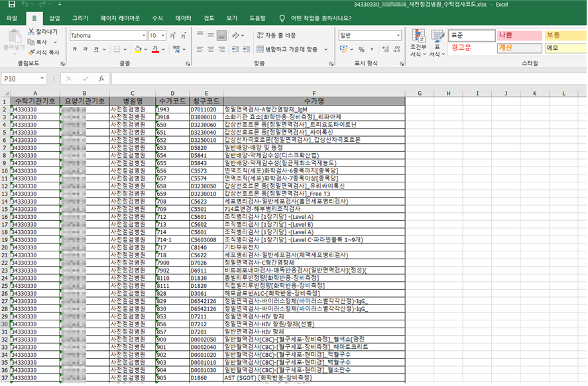Switch to the 삽입 (Insert) tab
The image size is (588, 386).
(x=54, y=18)
